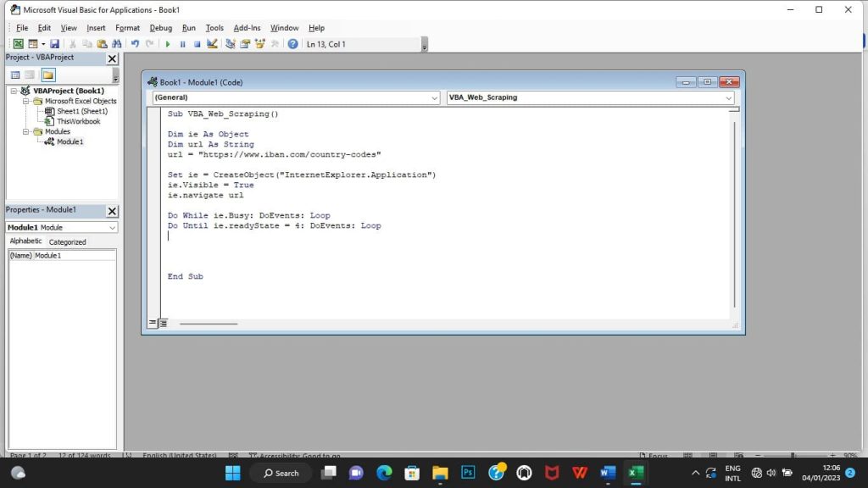The width and height of the screenshot is (868, 488).
Task: Click View Code icon in Project pane
Action: click(15, 75)
